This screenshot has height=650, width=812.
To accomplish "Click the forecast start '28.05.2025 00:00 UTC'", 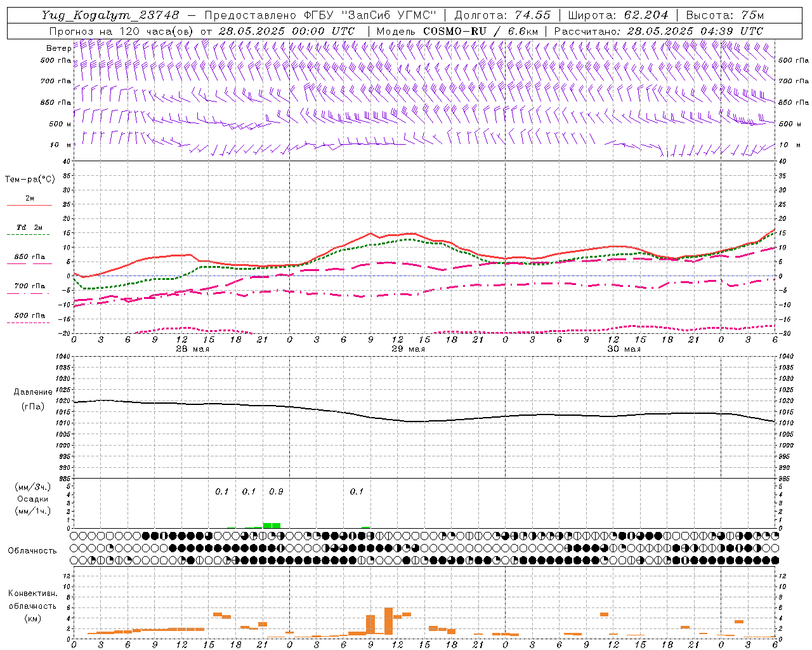I will click(x=286, y=31).
